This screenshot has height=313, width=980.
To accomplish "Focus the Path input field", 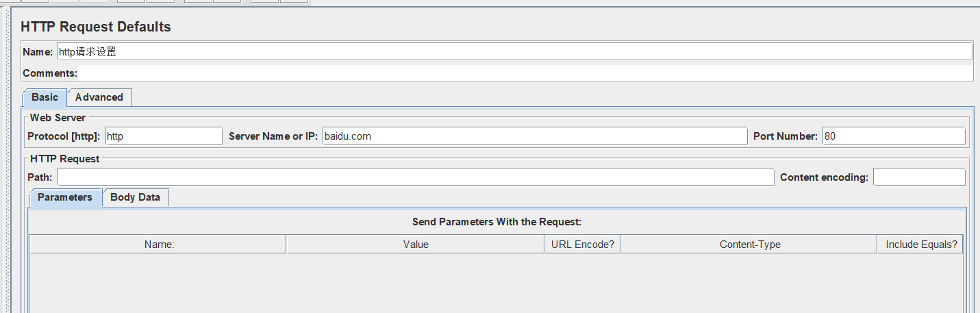I will click(416, 177).
